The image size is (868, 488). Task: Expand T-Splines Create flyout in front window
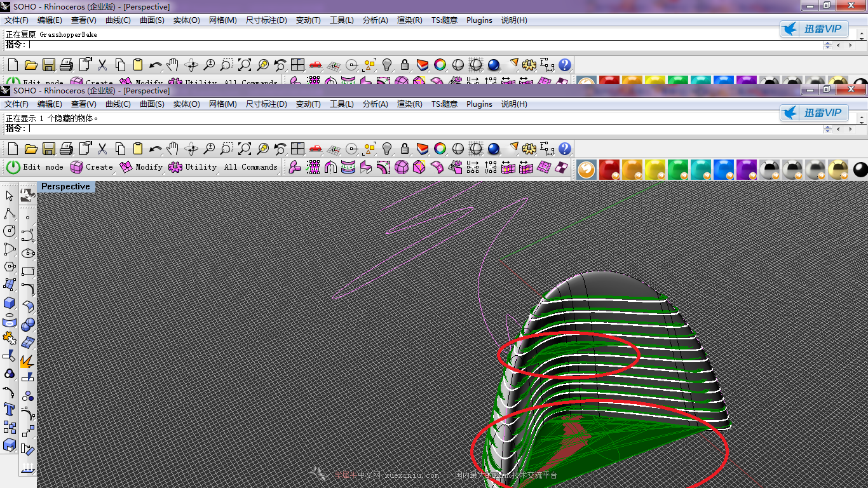[92, 167]
